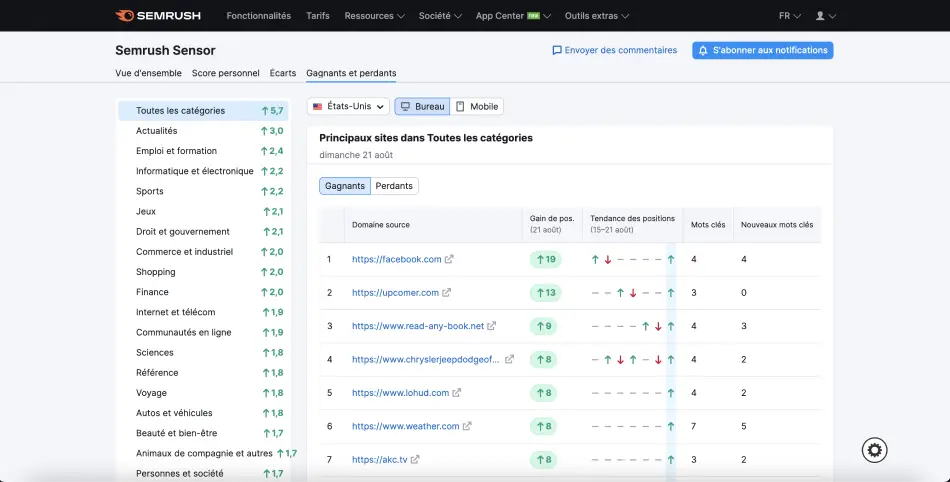Click the gain badge for upcomer.com
This screenshot has height=482, width=950.
546,292
